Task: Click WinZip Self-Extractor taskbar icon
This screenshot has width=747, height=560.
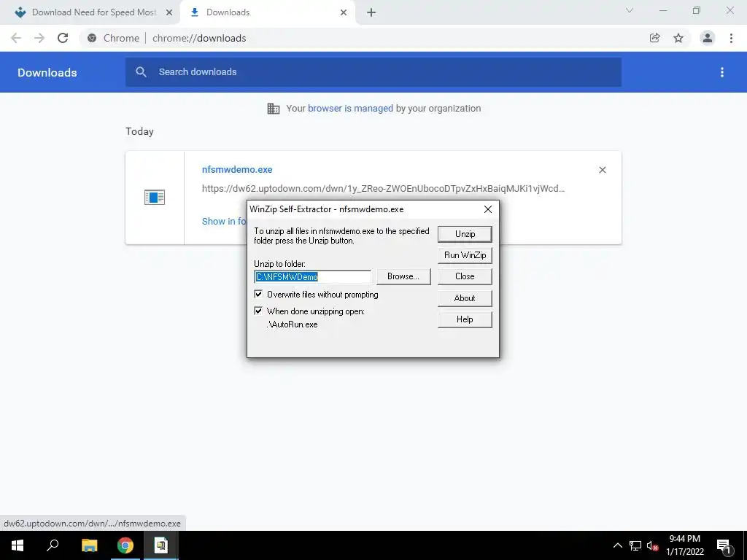Action: pos(161,545)
